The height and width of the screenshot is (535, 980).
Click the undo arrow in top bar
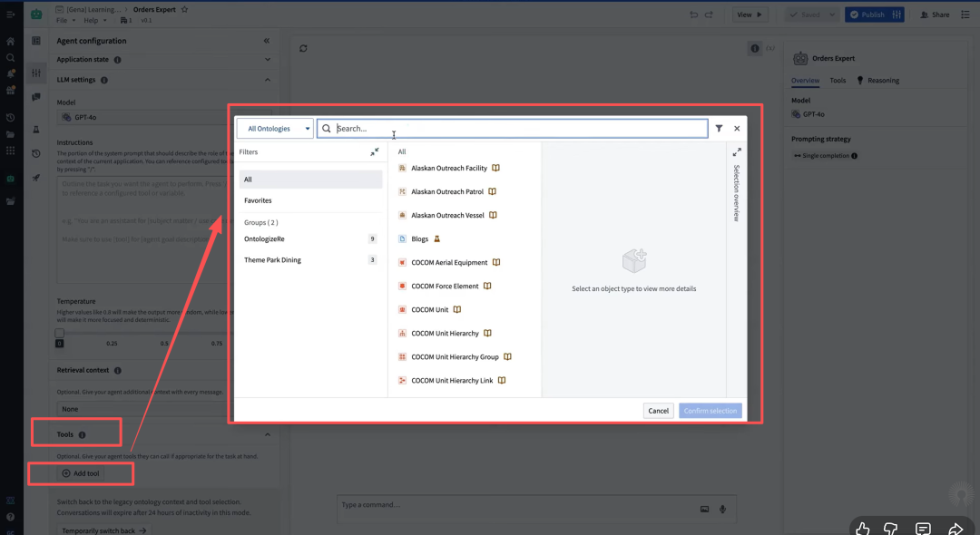[694, 15]
